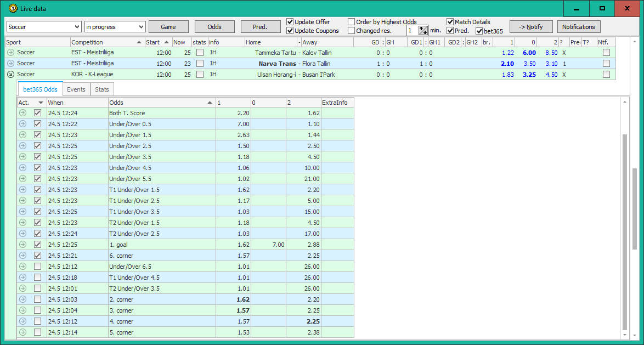644x345 pixels.
Task: Click the arrow icon on the 6. corner row
Action: 22,256
